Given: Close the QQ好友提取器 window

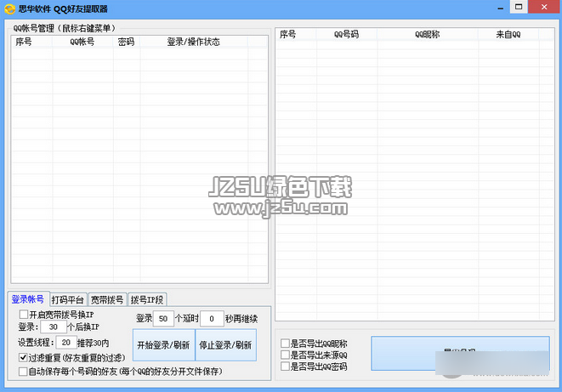Looking at the screenshot, I should (x=544, y=7).
